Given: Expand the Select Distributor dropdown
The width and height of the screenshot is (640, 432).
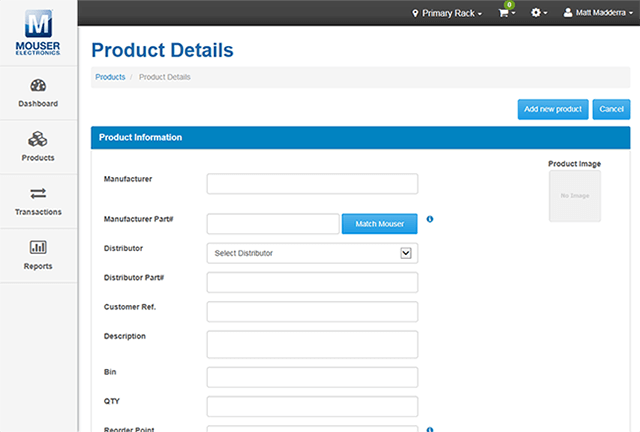Looking at the screenshot, I should [x=312, y=253].
